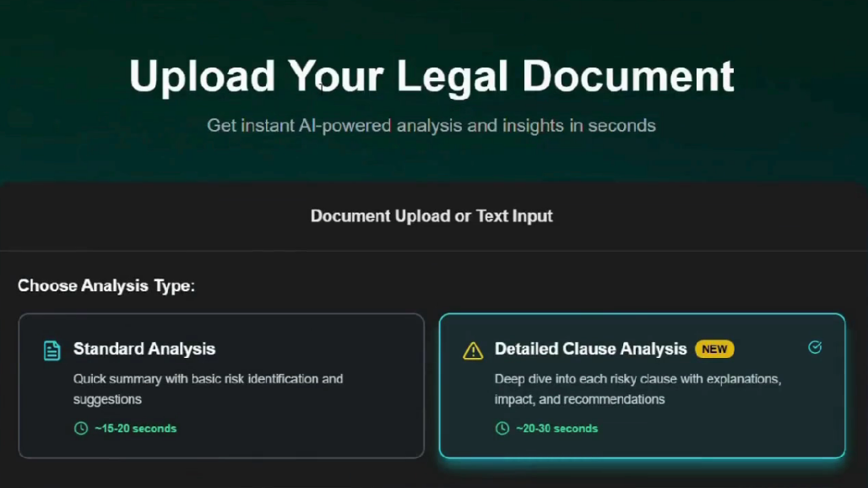Click the ~15-20 seconds estimate text
This screenshot has width=868, height=488.
click(x=136, y=428)
